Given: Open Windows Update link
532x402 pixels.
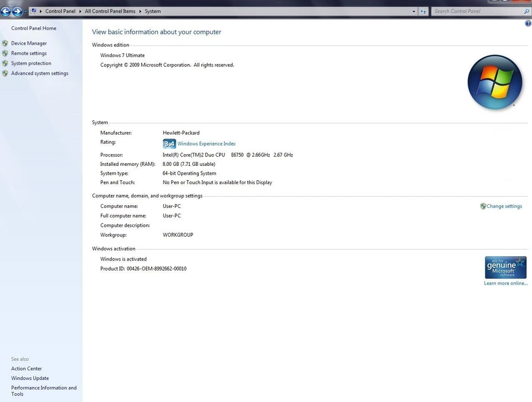Looking at the screenshot, I should point(30,378).
